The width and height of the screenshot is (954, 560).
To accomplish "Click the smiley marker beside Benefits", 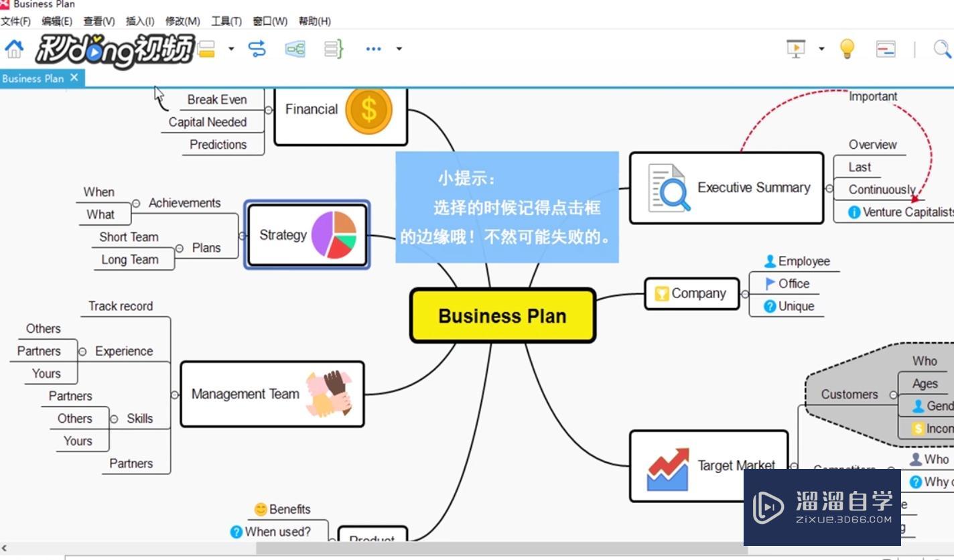I will pos(261,510).
